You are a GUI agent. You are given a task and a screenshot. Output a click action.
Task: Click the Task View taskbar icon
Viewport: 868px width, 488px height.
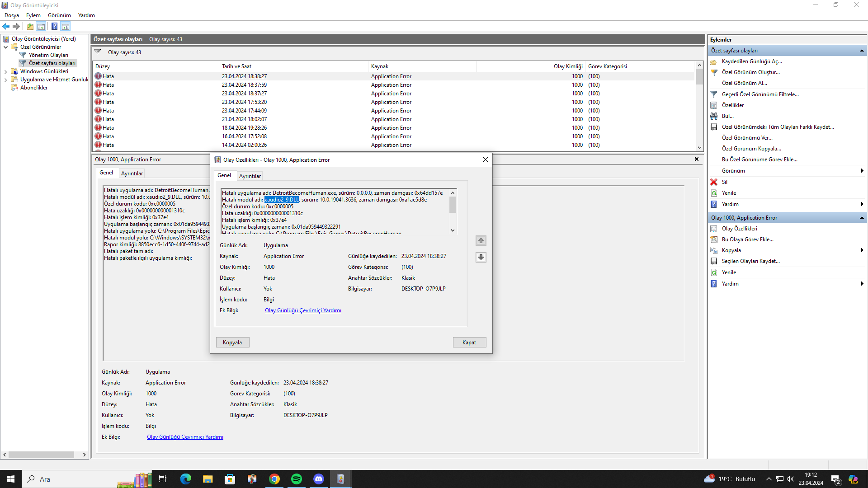pos(163,479)
